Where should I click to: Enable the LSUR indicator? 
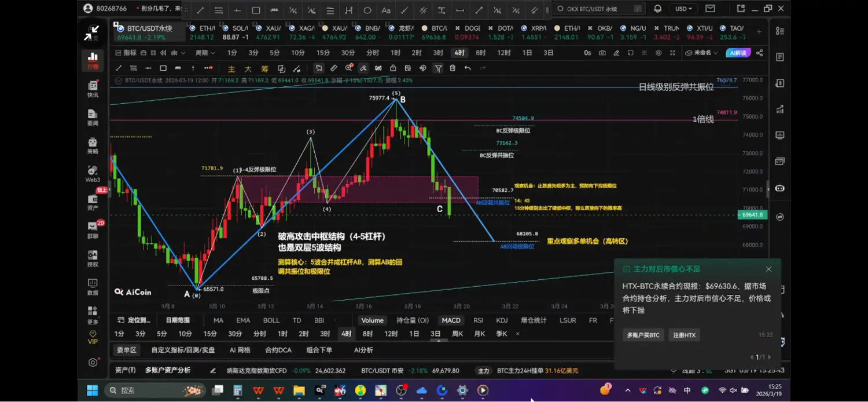pyautogui.click(x=568, y=320)
